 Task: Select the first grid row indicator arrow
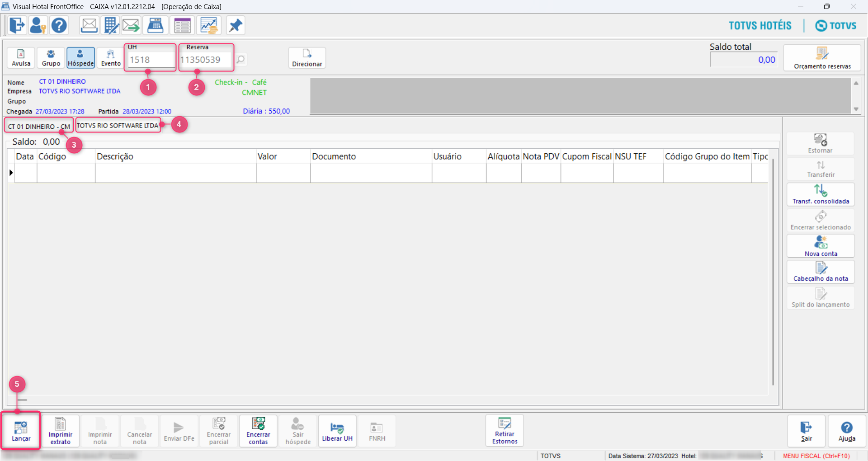pos(11,173)
